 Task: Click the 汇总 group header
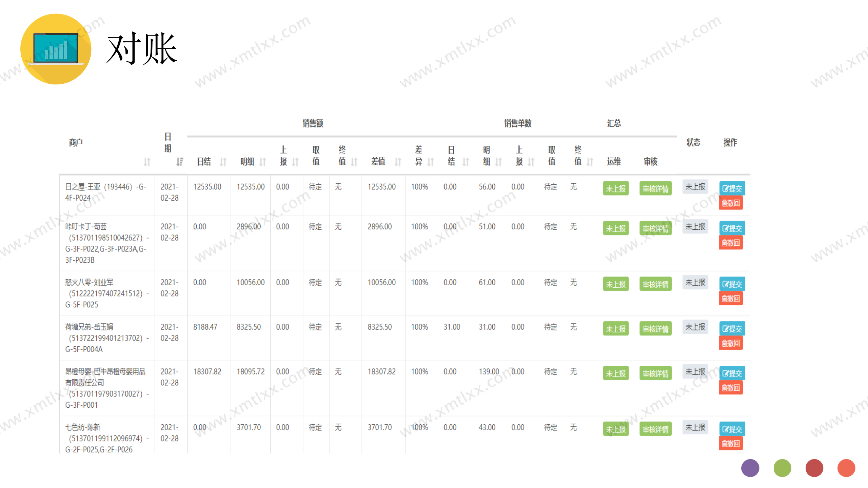point(614,123)
